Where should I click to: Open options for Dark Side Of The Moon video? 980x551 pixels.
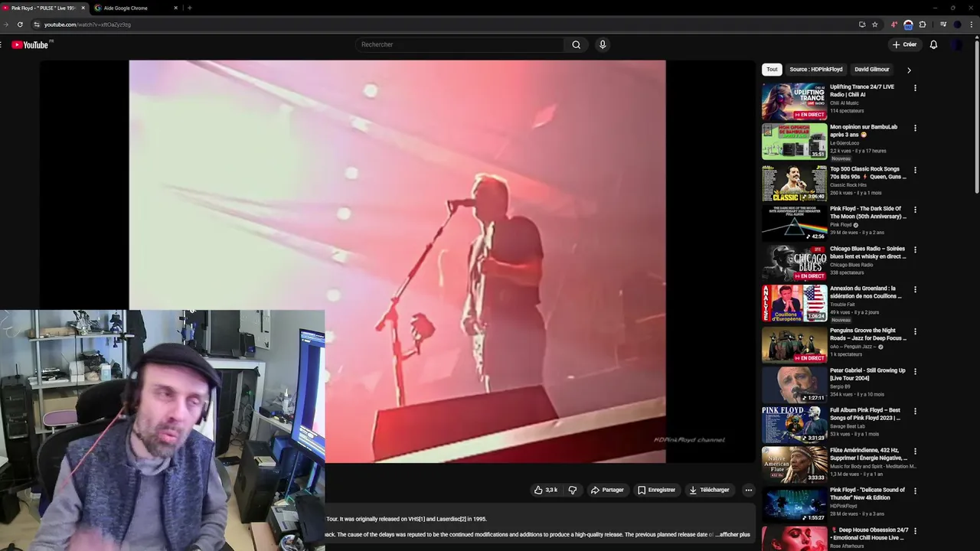click(x=915, y=210)
